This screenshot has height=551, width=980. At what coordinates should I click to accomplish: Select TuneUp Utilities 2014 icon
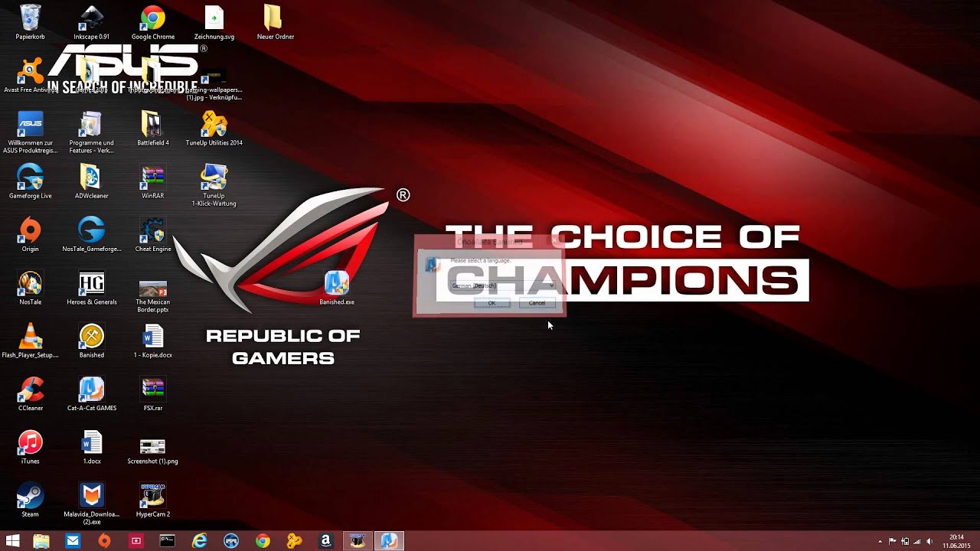214,129
